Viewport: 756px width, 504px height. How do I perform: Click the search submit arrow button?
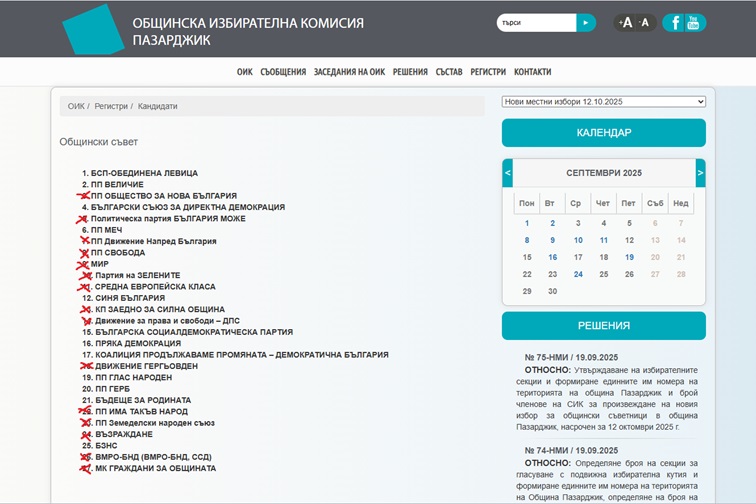pos(586,22)
